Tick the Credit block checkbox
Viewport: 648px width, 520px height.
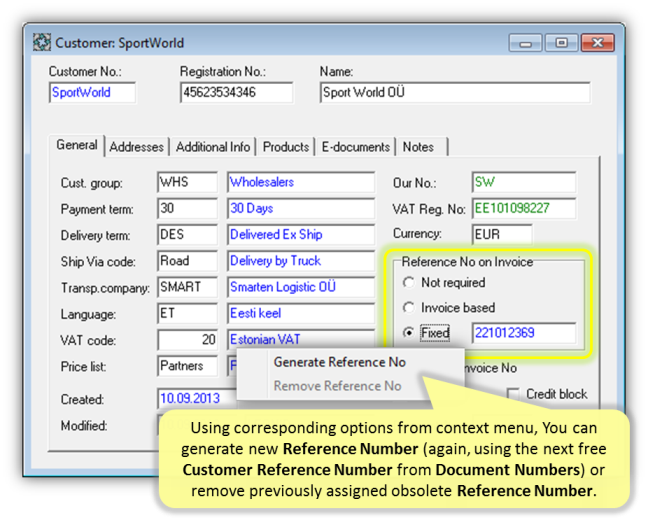click(x=513, y=394)
